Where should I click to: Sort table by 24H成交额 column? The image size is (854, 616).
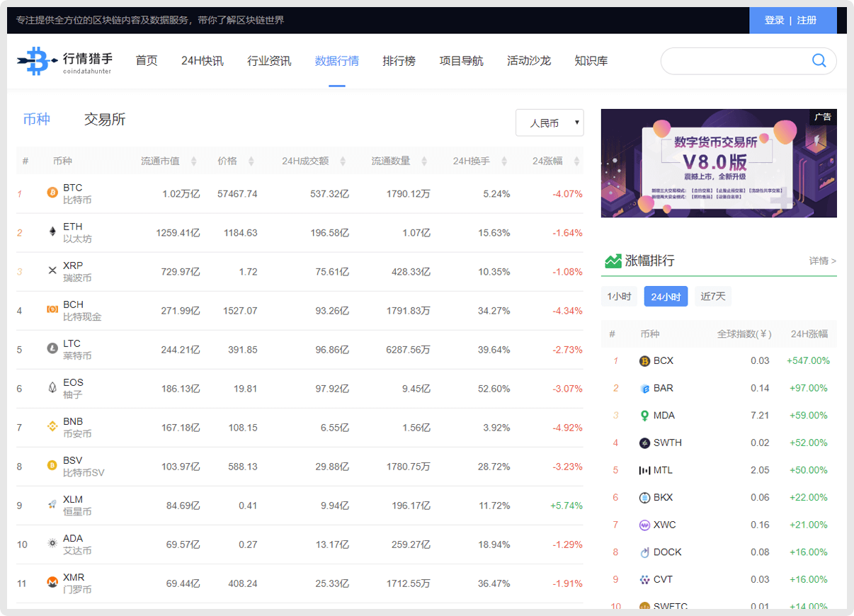(x=313, y=161)
